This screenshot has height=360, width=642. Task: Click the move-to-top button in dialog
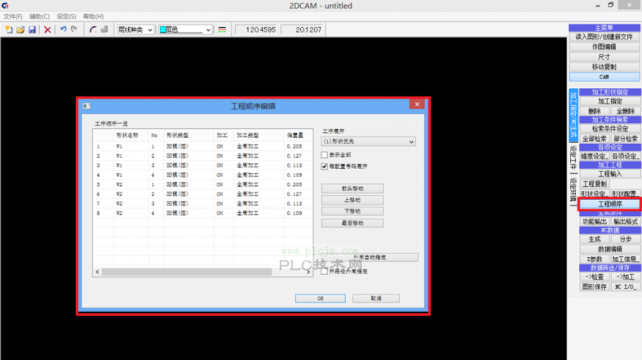[x=353, y=188]
